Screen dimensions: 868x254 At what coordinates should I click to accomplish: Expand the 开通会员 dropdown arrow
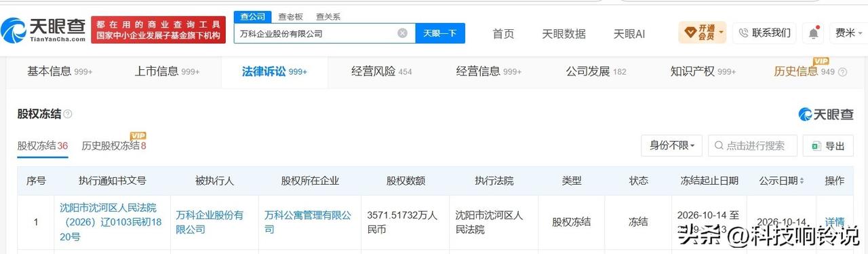coord(721,32)
